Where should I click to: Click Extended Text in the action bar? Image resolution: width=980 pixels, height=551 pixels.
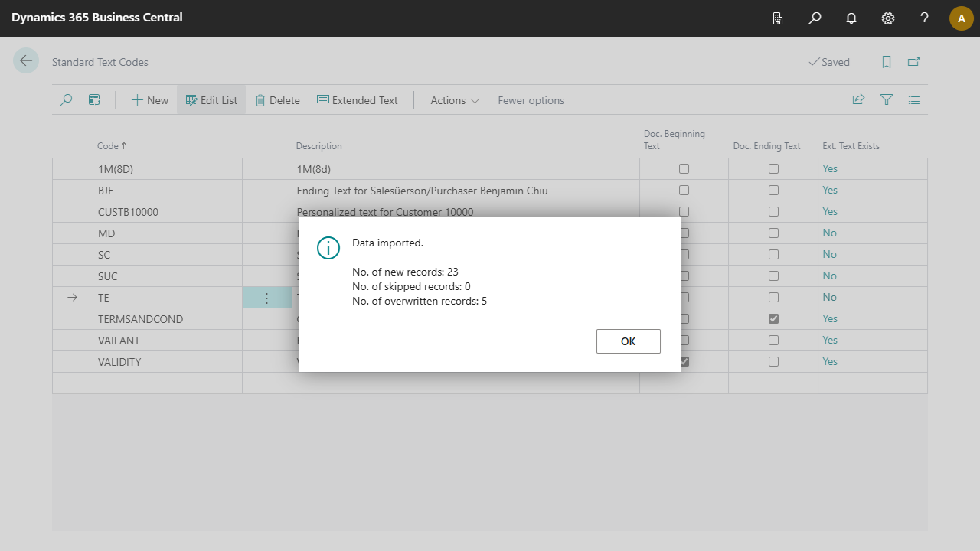358,100
